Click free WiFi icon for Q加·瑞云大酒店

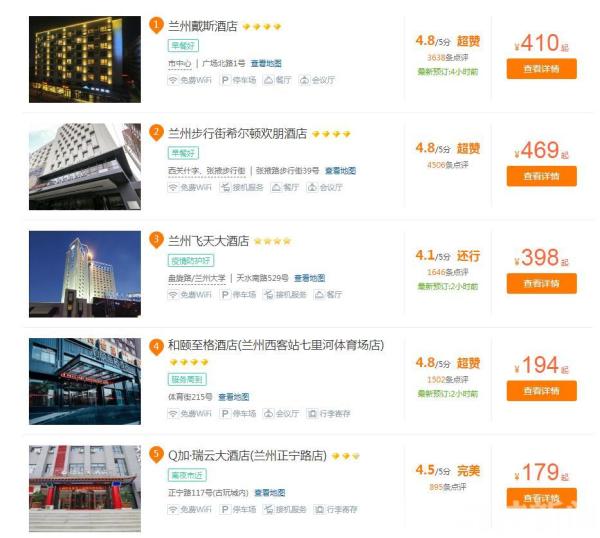(173, 509)
